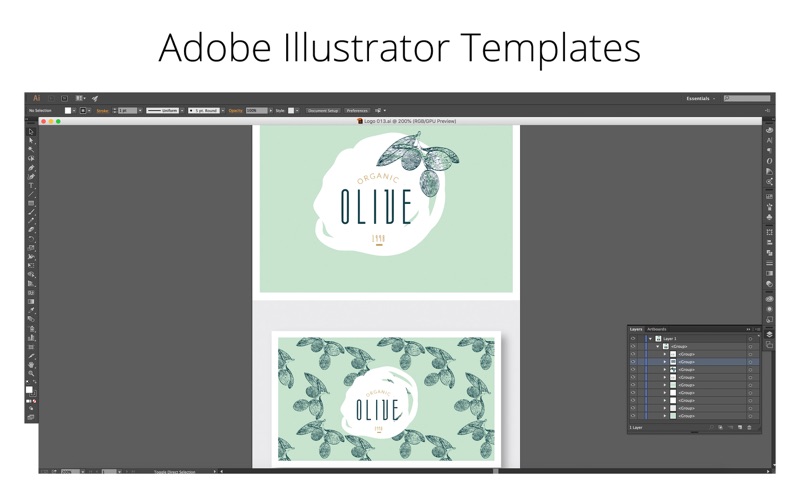Screen dimensions: 800x500
Task: Click the Preferences button
Action: tap(357, 110)
